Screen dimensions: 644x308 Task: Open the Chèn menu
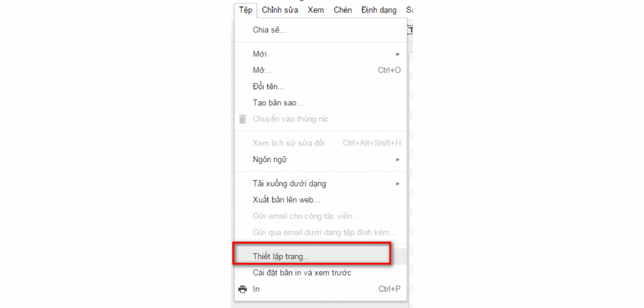coord(343,10)
